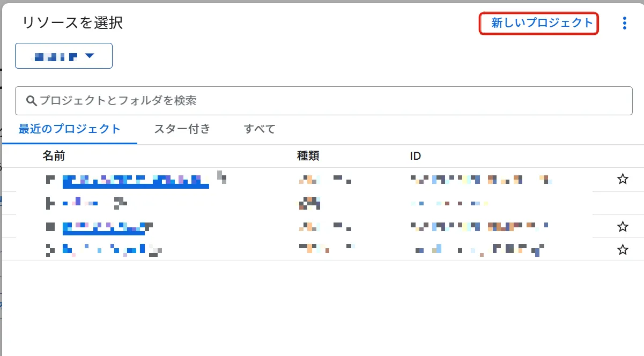Star the fourth project in the list
Image resolution: width=644 pixels, height=356 pixels.
click(624, 249)
